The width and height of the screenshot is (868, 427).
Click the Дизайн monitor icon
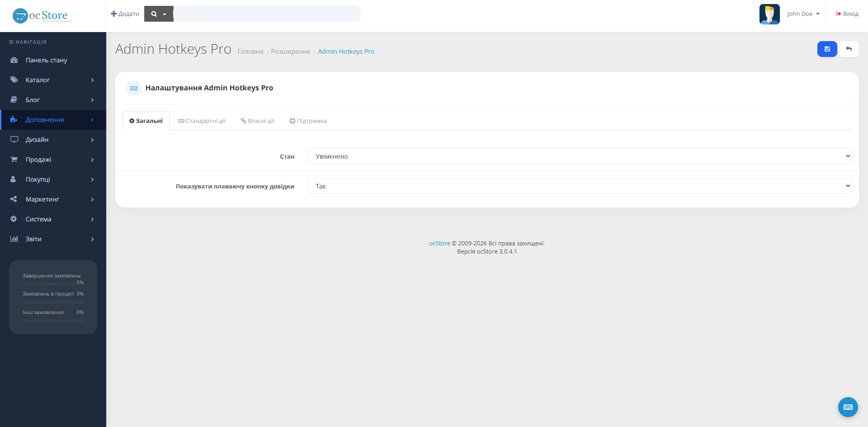coord(14,140)
